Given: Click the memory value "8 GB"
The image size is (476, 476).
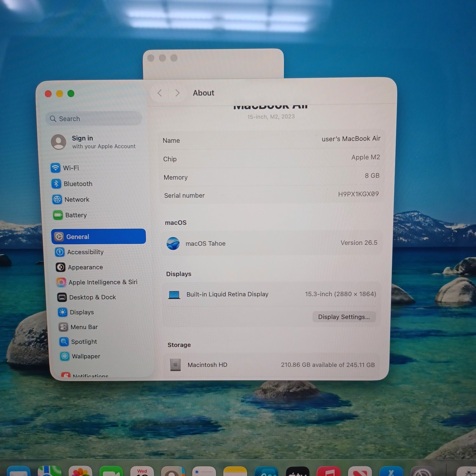Looking at the screenshot, I should click(372, 175).
